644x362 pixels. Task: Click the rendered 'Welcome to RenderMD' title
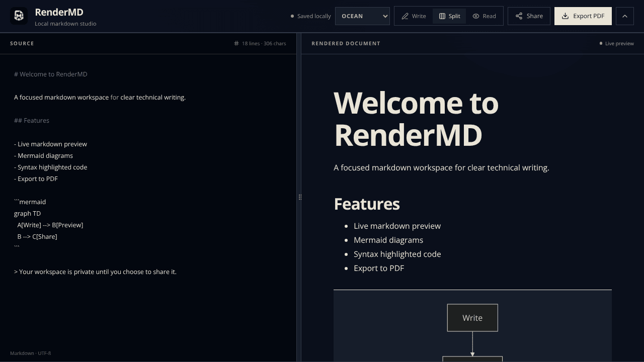point(416,119)
